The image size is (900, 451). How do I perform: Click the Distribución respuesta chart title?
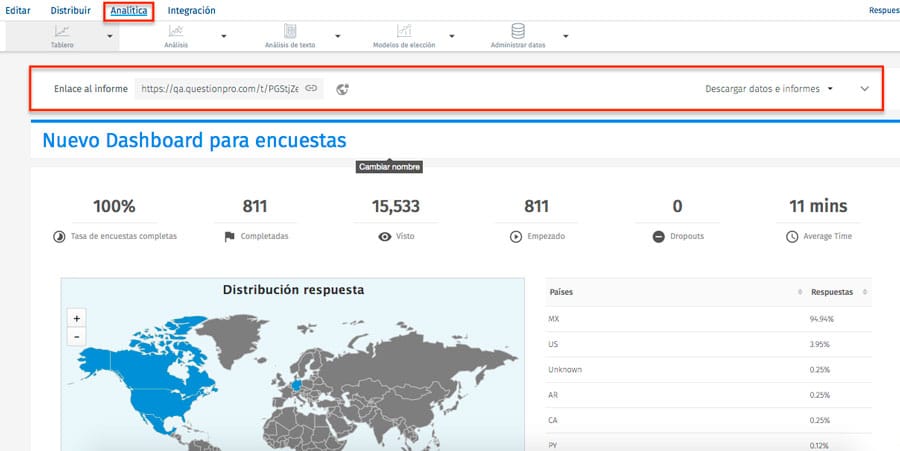293,290
